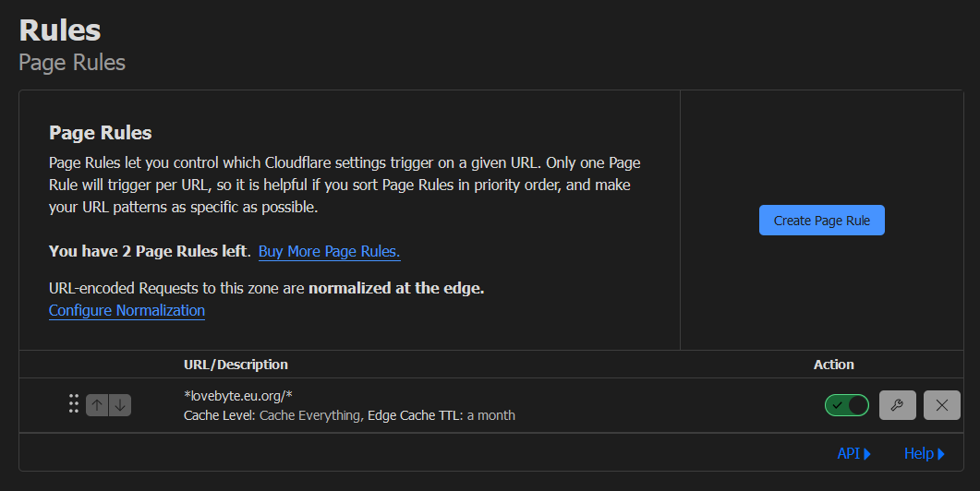The image size is (980, 491).
Task: Click the Cache Level rule description text
Action: (x=349, y=415)
